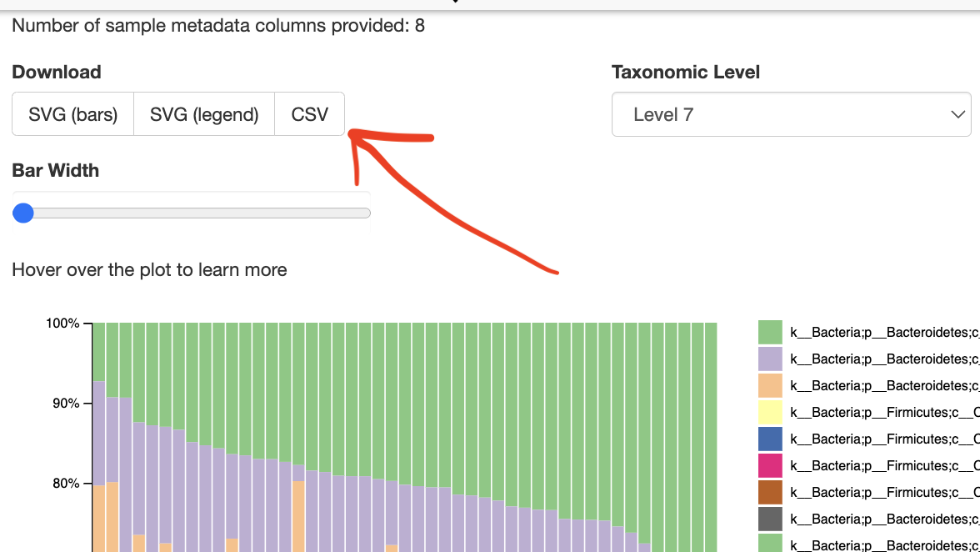Click the lavender legend color swatch

tap(770, 359)
